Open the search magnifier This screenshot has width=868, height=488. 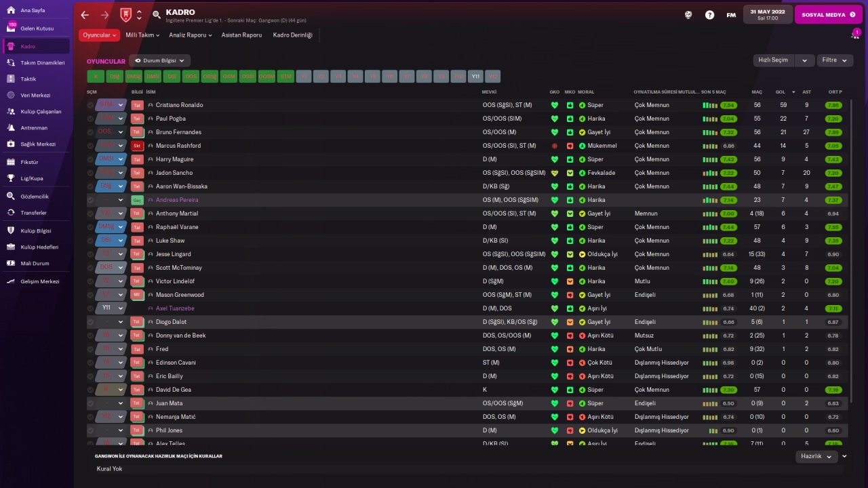click(157, 15)
